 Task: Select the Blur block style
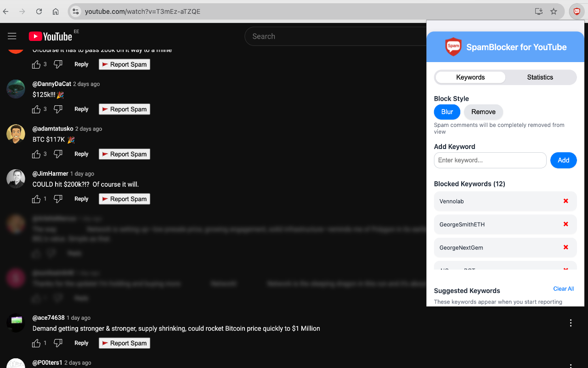click(x=447, y=112)
